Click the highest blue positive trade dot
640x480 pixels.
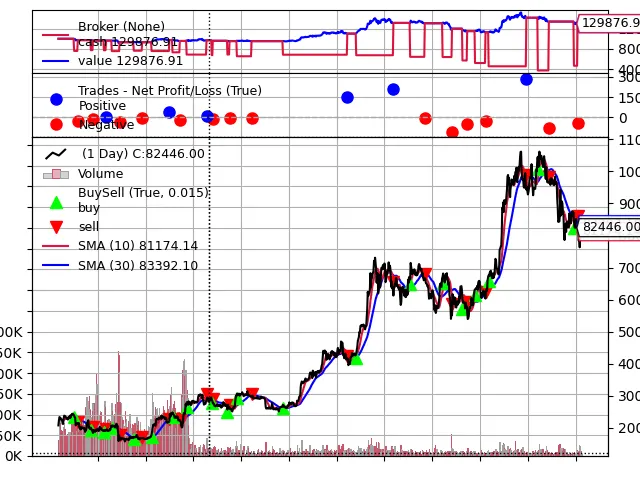click(x=527, y=80)
